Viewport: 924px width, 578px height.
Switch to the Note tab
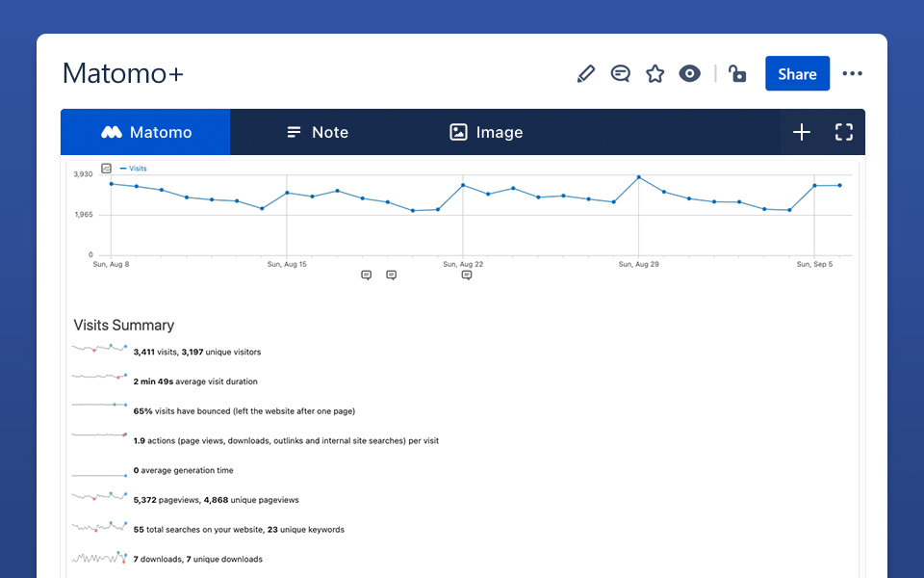point(317,132)
